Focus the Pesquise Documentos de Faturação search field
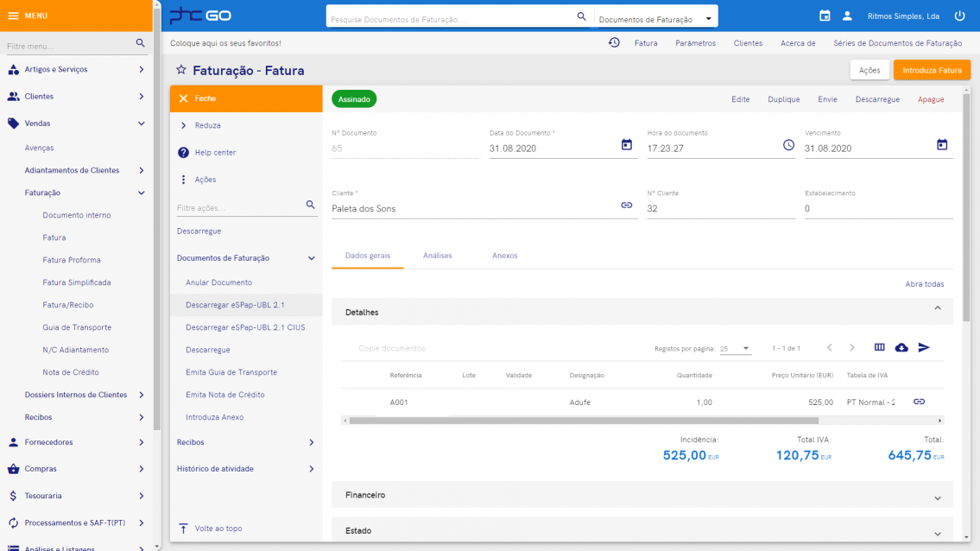The image size is (980, 551). pyautogui.click(x=452, y=19)
